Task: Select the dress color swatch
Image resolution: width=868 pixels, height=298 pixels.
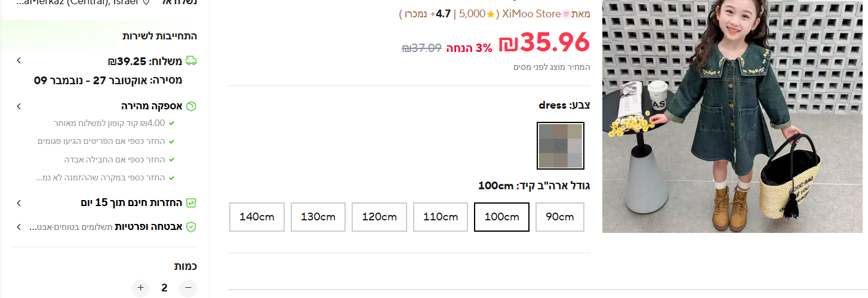Action: coord(560,146)
